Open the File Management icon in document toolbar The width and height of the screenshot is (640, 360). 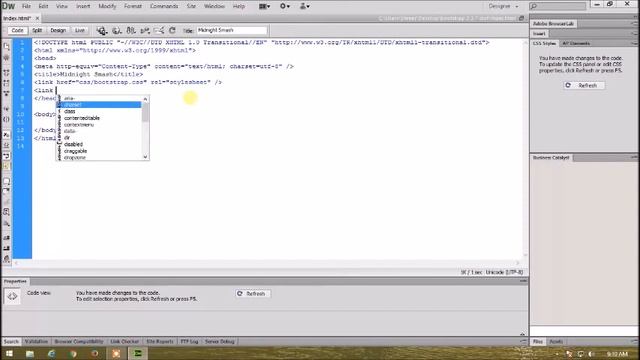(x=131, y=31)
